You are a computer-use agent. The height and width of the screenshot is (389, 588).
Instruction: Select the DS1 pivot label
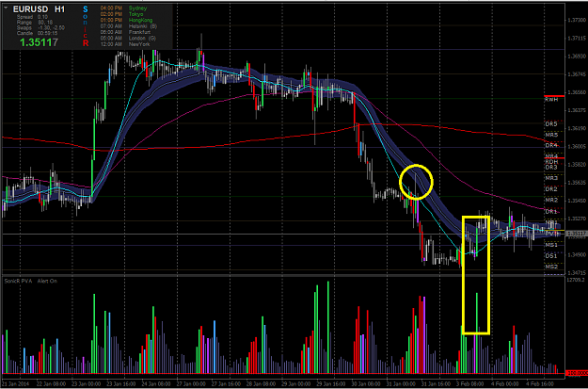point(551,255)
